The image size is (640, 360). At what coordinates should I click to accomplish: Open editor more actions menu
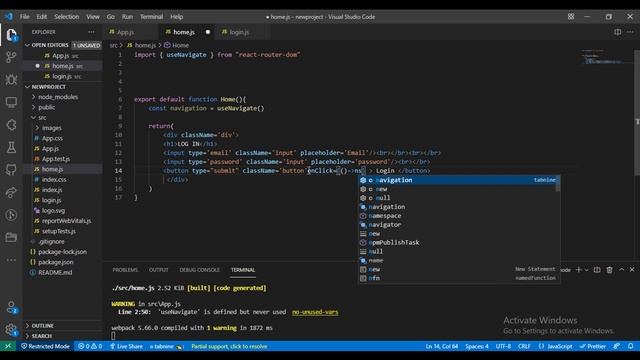click(630, 32)
